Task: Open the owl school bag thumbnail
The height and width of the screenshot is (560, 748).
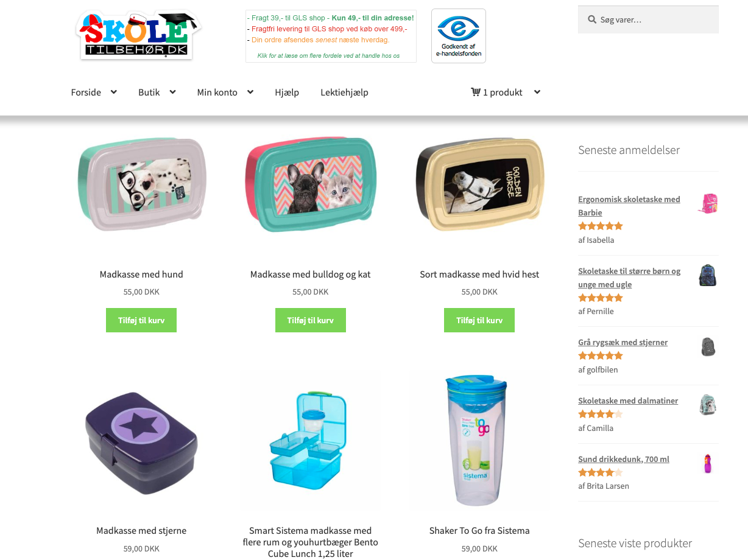Action: point(707,275)
